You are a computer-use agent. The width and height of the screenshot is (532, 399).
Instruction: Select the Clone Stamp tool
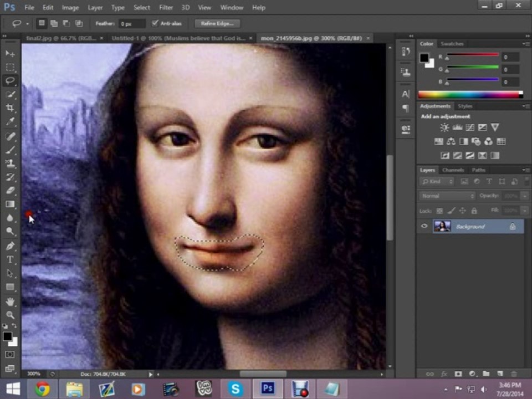[x=10, y=163]
